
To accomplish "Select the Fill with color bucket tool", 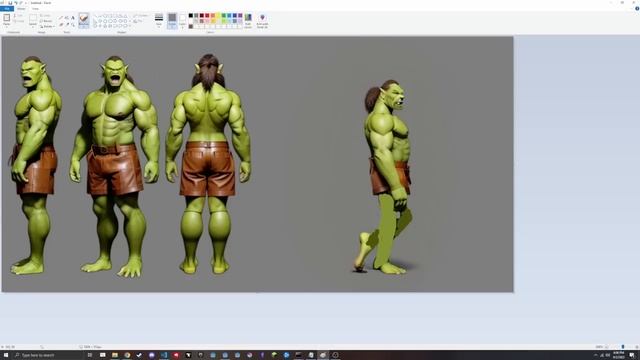I will (x=67, y=18).
